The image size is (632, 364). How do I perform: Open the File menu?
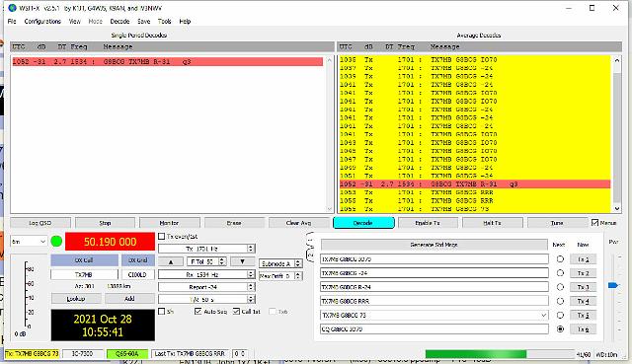(12, 22)
